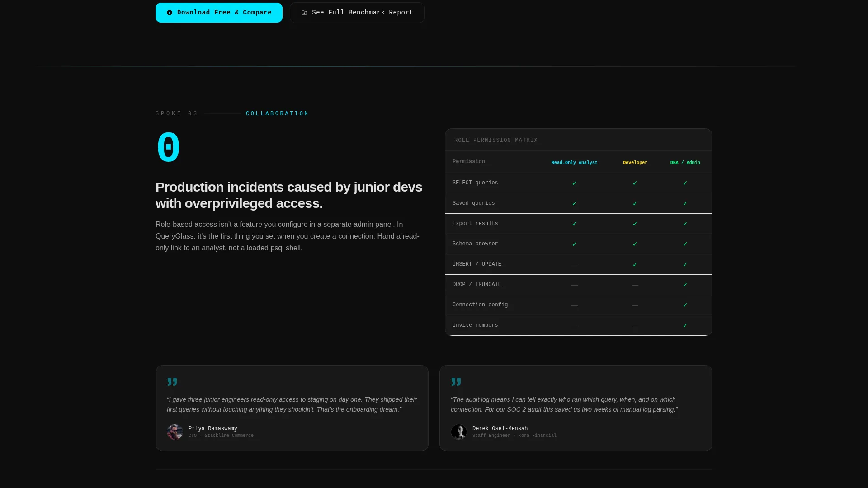
Task: Click the Schema browser checkmark for DBA / Admin
Action: (685, 244)
